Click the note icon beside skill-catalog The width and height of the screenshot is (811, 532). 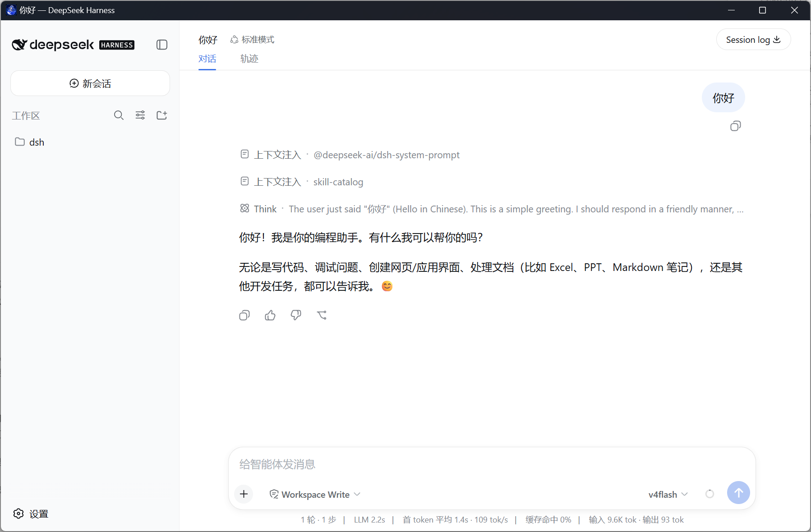244,181
